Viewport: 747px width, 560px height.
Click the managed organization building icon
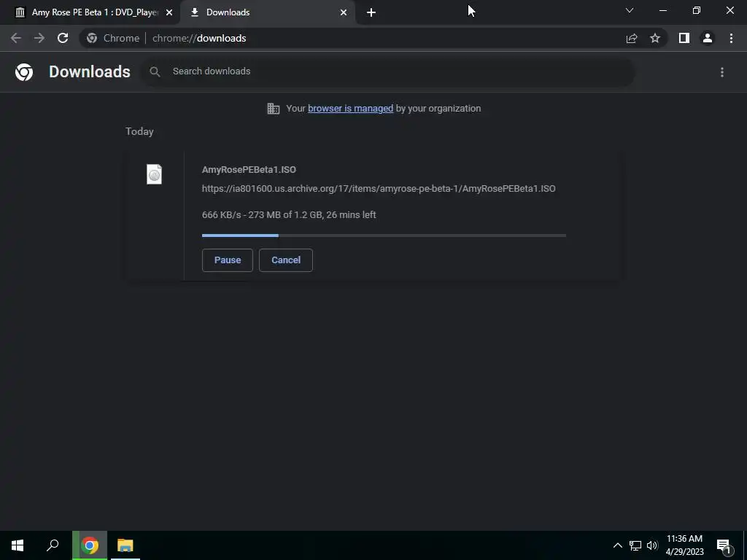pos(274,109)
